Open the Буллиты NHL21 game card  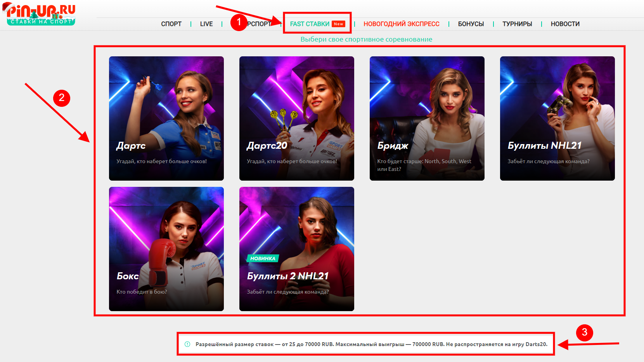pos(557,118)
